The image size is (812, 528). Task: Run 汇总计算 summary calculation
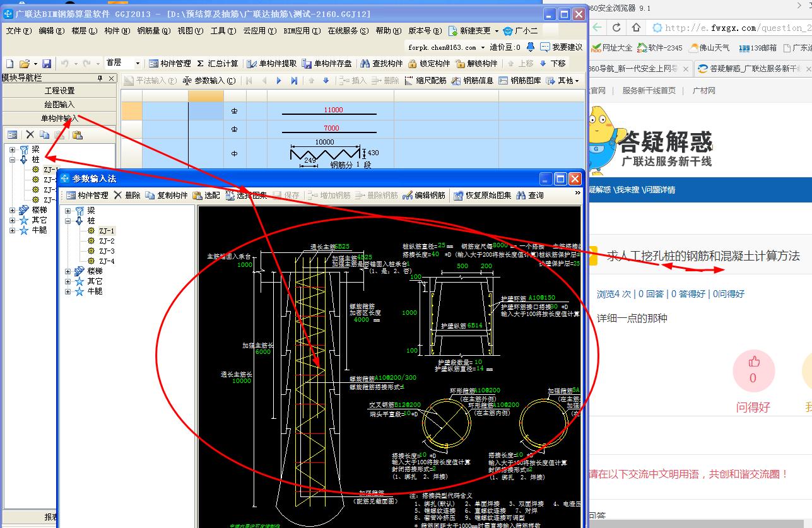(x=218, y=64)
